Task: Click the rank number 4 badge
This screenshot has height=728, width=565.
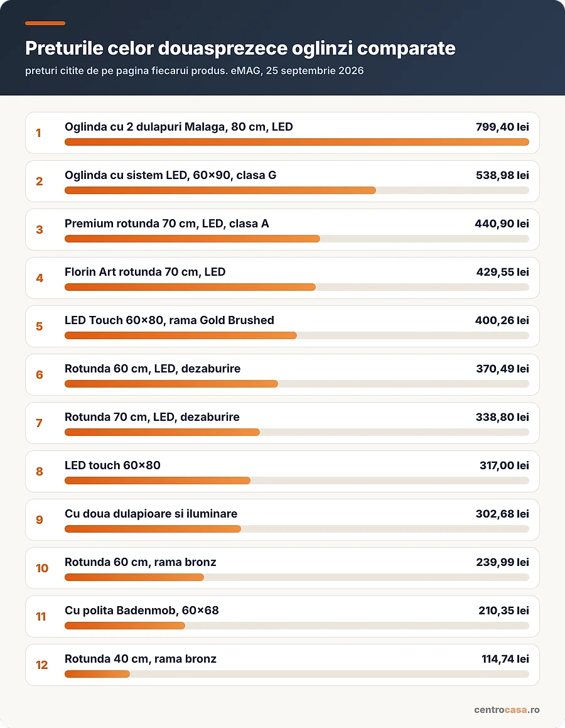Action: pos(40,278)
